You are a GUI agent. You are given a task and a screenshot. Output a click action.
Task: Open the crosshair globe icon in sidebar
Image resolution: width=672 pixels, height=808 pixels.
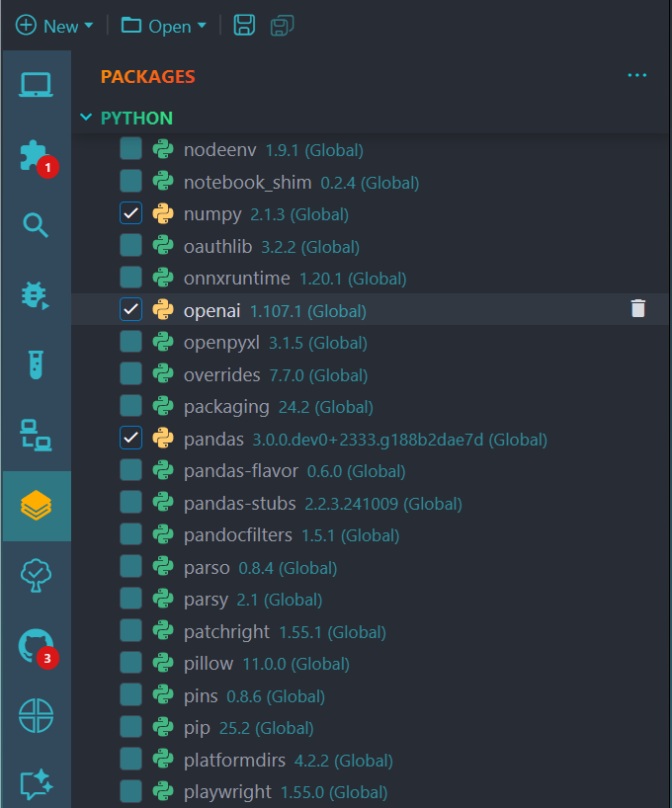point(36,716)
